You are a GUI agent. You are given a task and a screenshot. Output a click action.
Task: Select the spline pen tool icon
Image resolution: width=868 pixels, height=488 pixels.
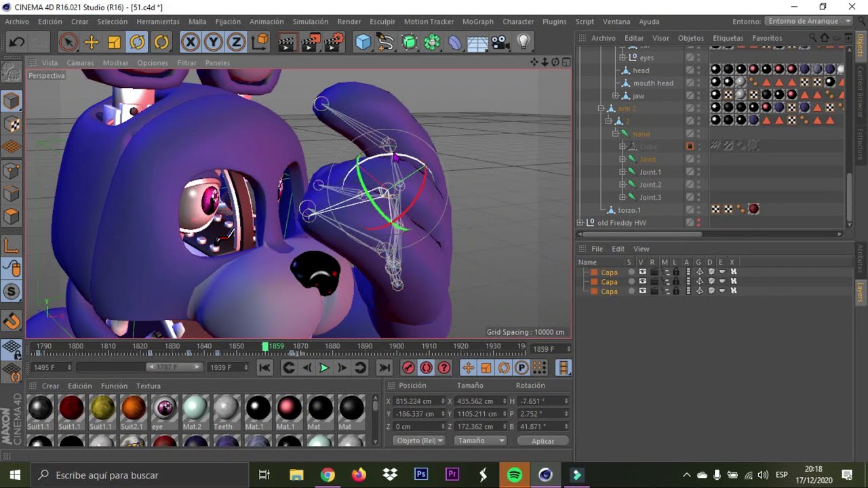(386, 42)
